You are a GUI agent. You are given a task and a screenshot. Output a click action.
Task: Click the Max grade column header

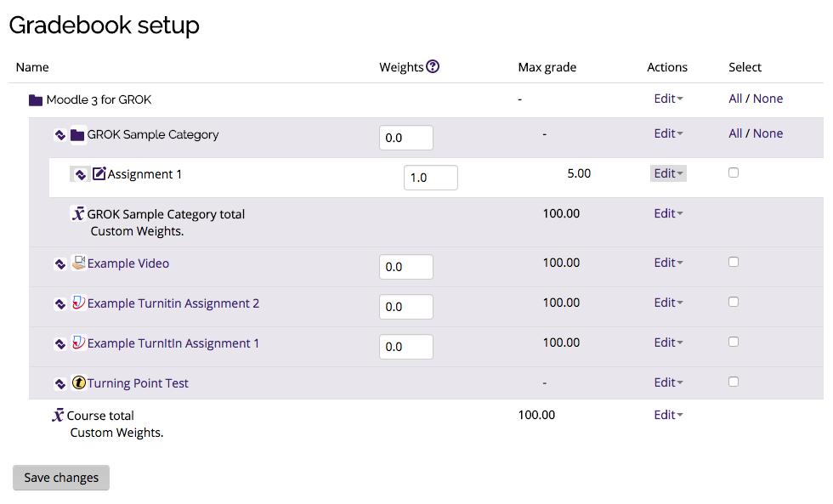(x=547, y=67)
